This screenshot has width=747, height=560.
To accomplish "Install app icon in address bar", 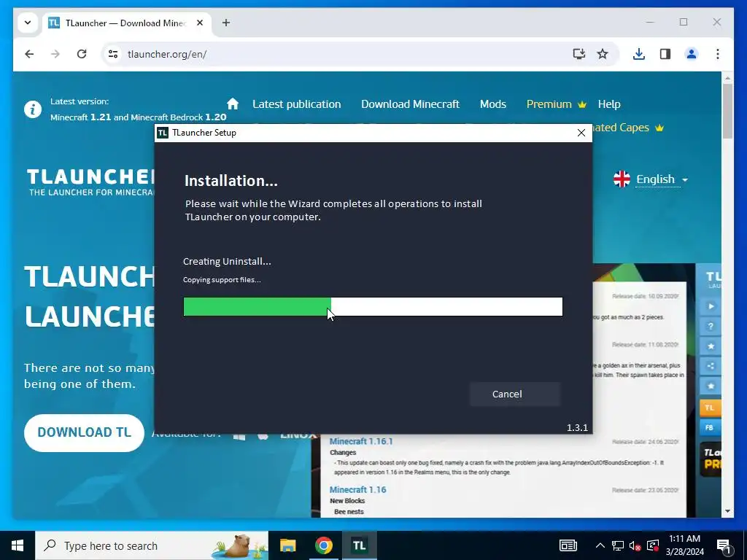I will pyautogui.click(x=578, y=54).
